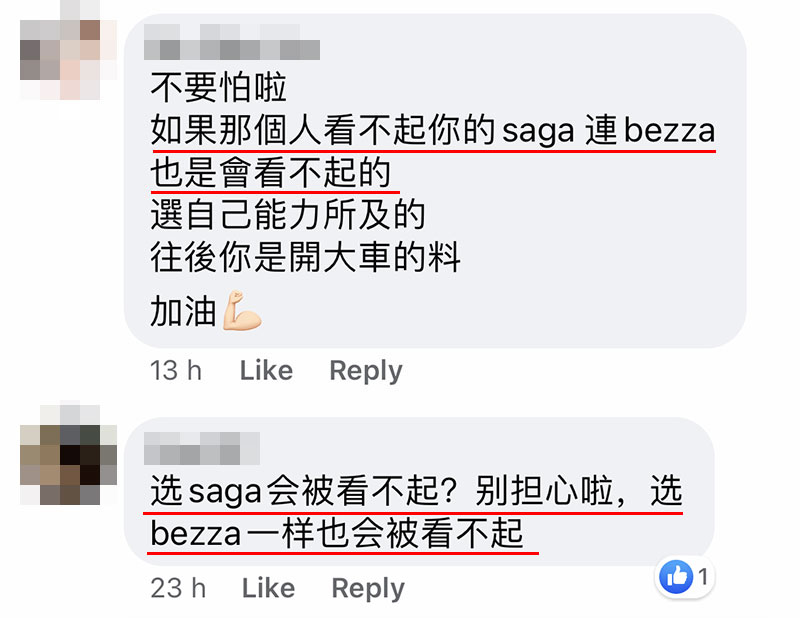Click the 23 h timestamp

point(178,588)
